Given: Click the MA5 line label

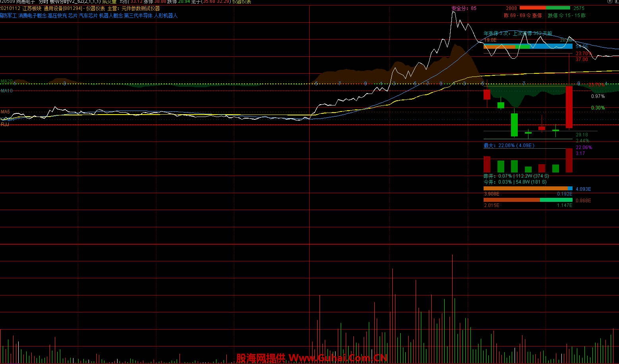Looking at the screenshot, I should coord(5,112).
